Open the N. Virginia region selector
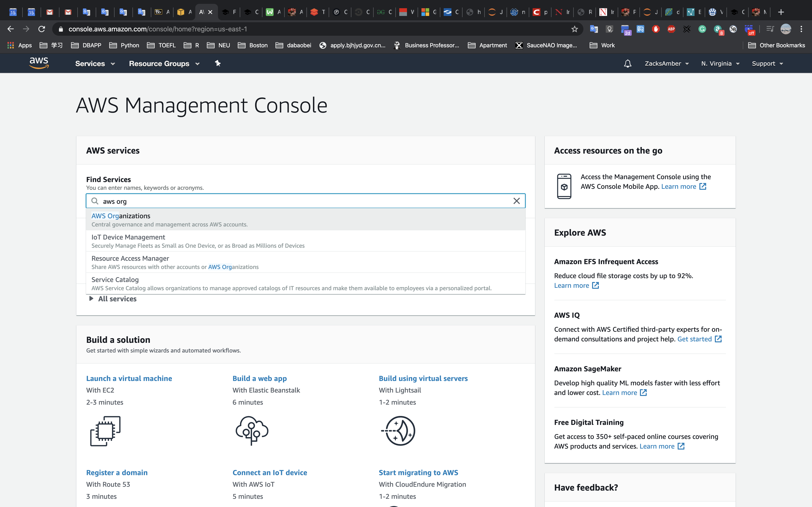812x507 pixels. [x=720, y=64]
